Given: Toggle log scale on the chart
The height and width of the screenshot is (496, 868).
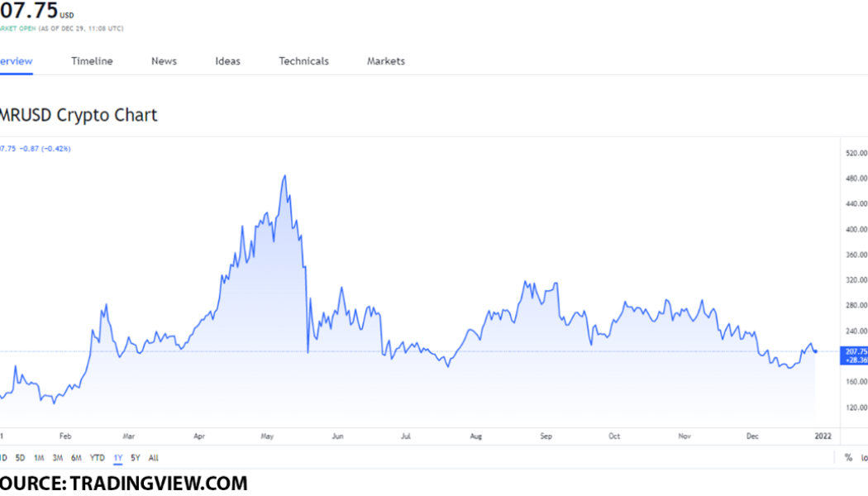Looking at the screenshot, I should [863, 458].
